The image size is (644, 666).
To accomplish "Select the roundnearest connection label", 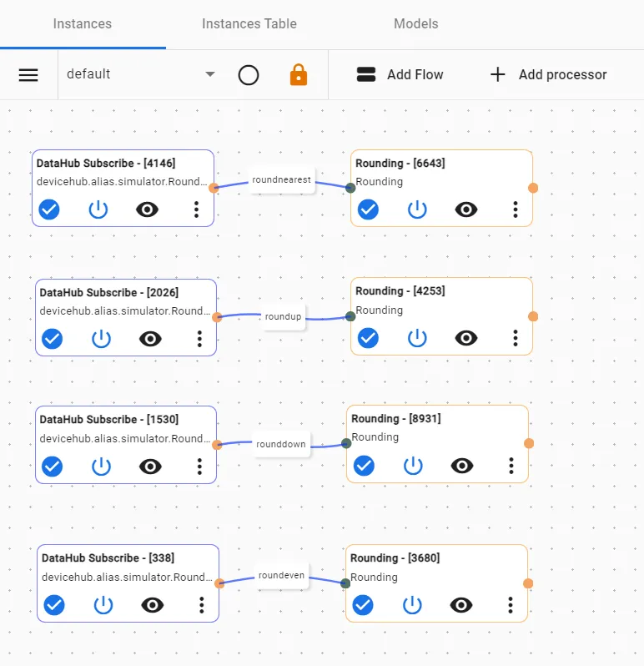I will click(x=281, y=180).
